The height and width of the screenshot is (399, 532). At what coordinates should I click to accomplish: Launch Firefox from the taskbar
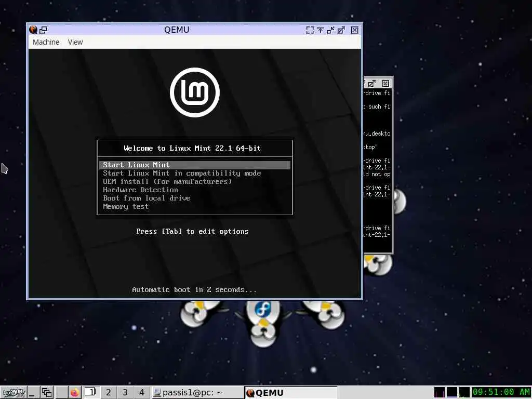(x=75, y=393)
